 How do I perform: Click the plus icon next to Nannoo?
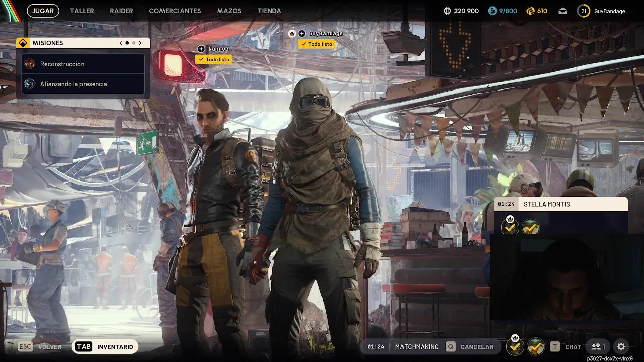[x=201, y=49]
